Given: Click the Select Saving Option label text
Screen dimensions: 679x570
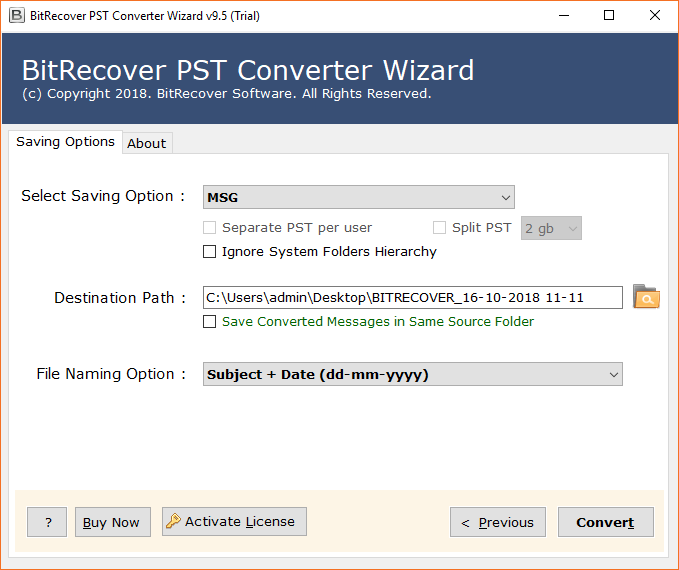Looking at the screenshot, I should click(103, 196).
